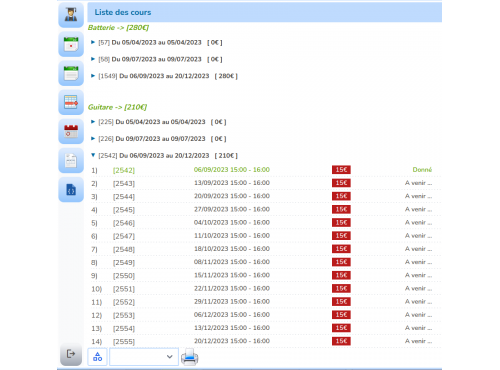This screenshot has width=500, height=370.
Task: Click the date 20/09/2023 15:00 - 16:00
Action: [232, 196]
